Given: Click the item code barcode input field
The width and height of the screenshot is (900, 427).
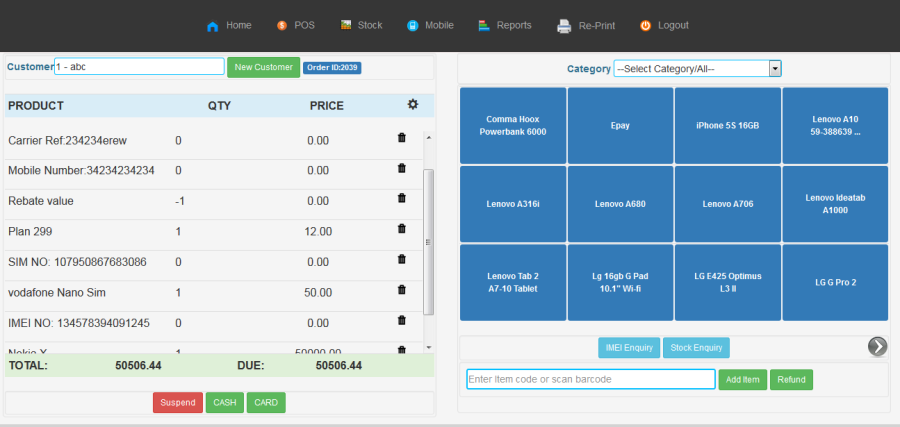Looking at the screenshot, I should 590,379.
